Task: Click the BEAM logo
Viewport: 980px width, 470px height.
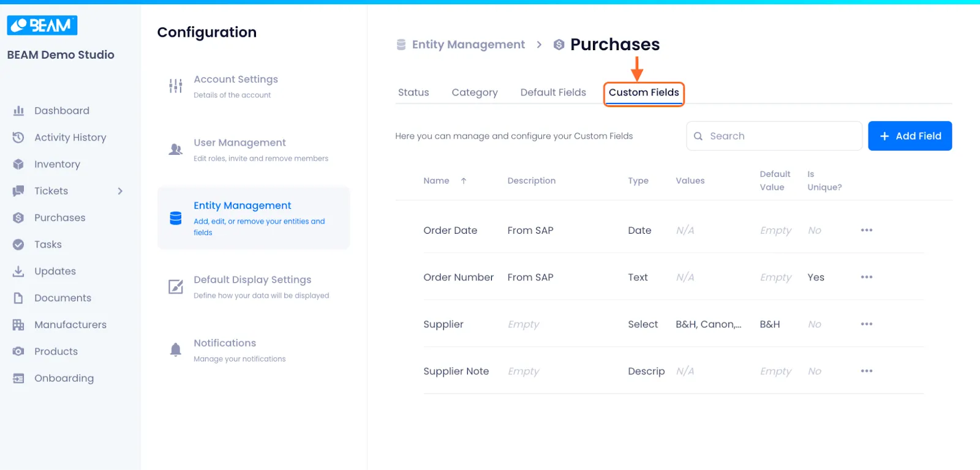Action: coord(42,25)
